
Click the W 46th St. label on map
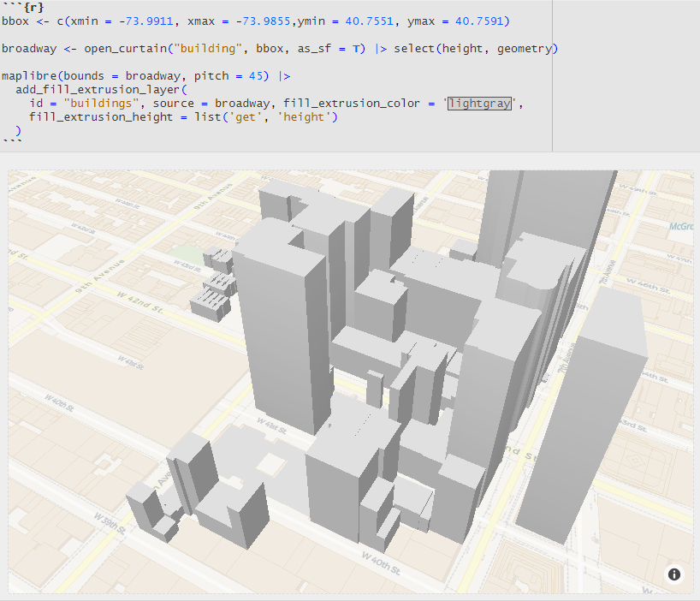pyautogui.click(x=648, y=285)
